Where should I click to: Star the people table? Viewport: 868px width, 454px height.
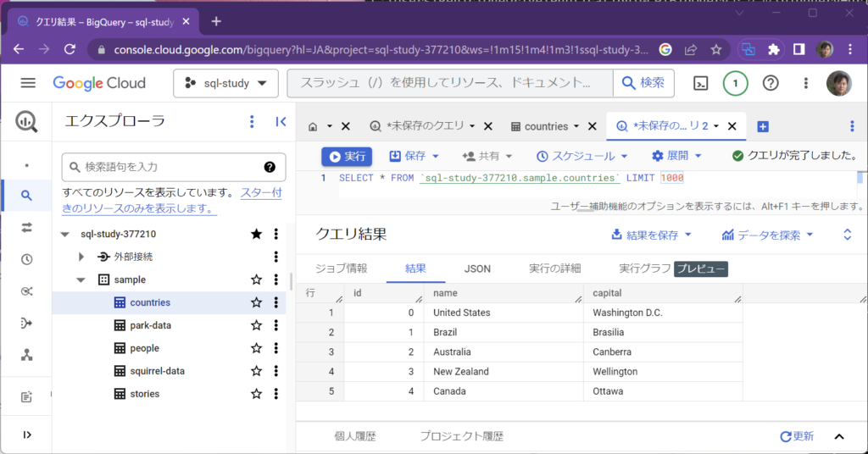point(256,348)
